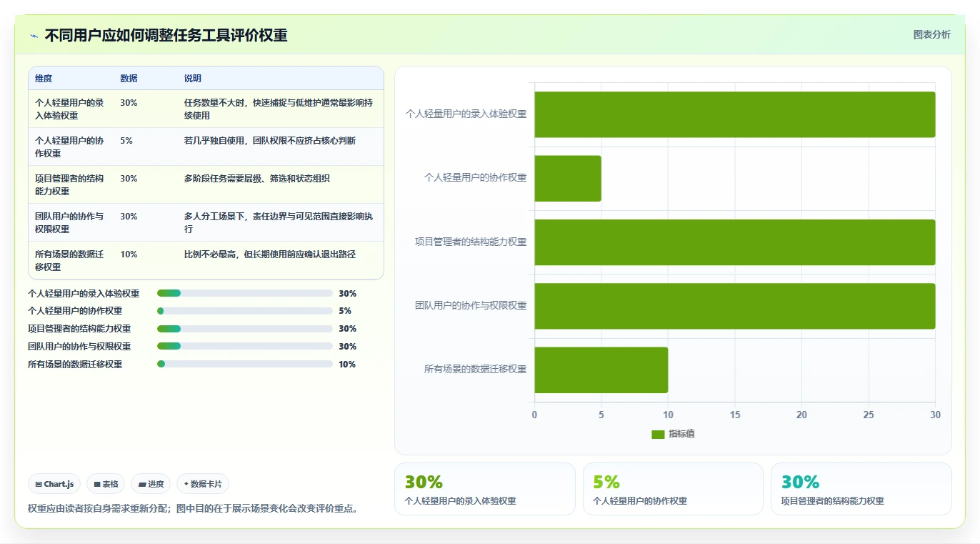This screenshot has height=544, width=980.
Task: Toggle the 指标值 legend swatch
Action: point(658,435)
